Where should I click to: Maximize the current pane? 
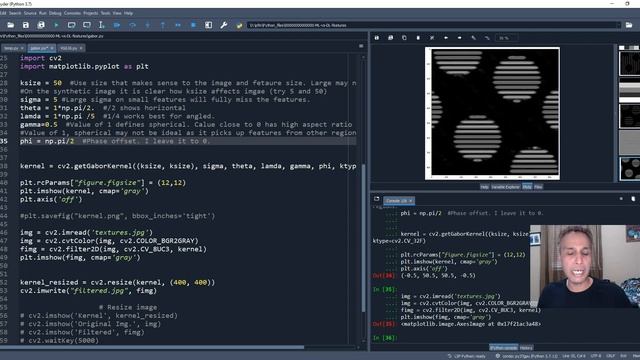tap(208, 25)
